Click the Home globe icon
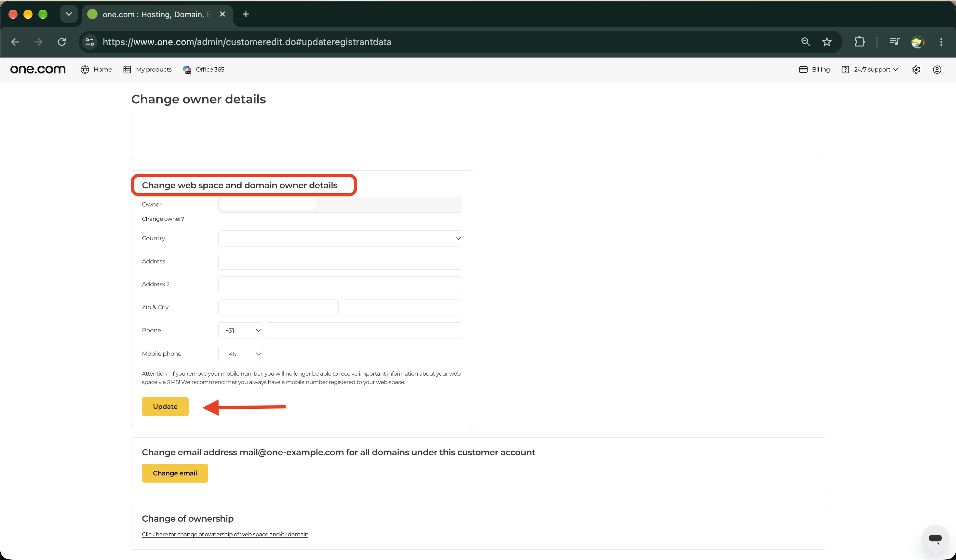956x560 pixels. [85, 69]
